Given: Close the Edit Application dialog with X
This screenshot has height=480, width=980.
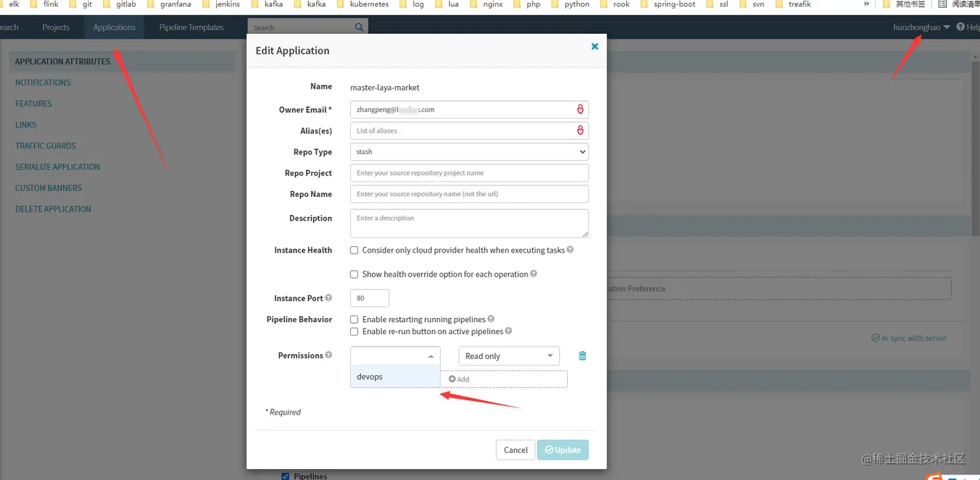Looking at the screenshot, I should click(594, 47).
